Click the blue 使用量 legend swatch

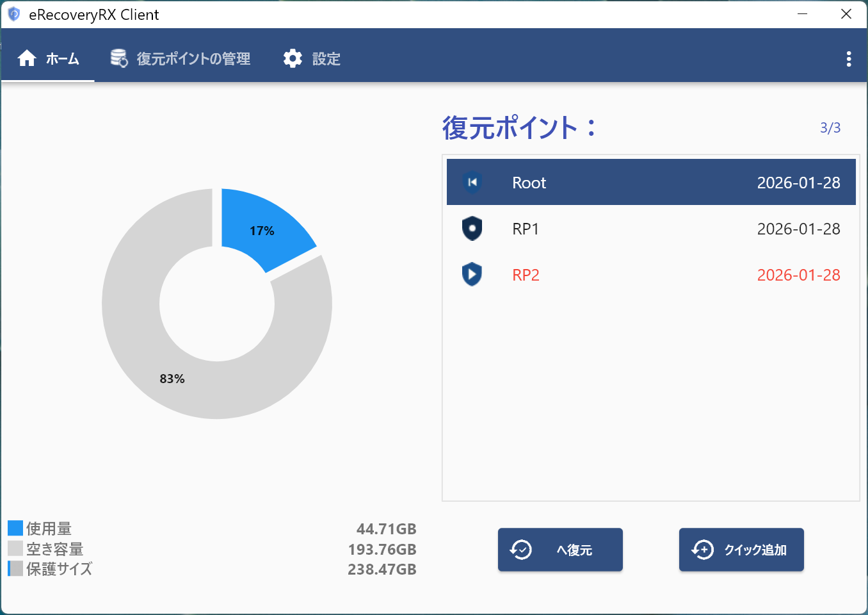click(15, 529)
